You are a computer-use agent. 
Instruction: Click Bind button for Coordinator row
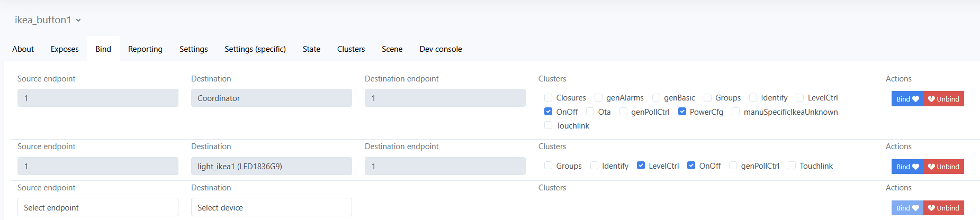tap(907, 99)
